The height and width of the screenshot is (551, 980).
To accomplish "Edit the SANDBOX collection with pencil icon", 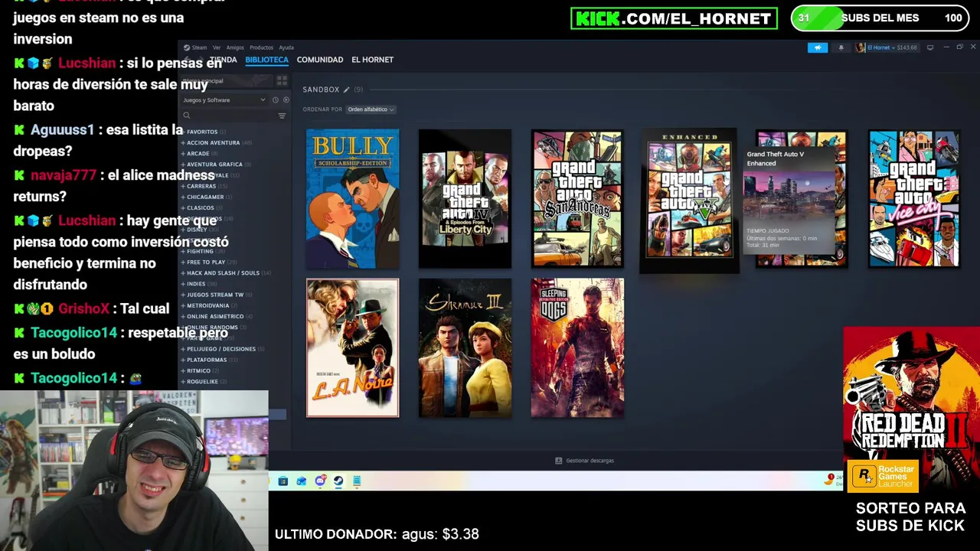I will click(346, 90).
